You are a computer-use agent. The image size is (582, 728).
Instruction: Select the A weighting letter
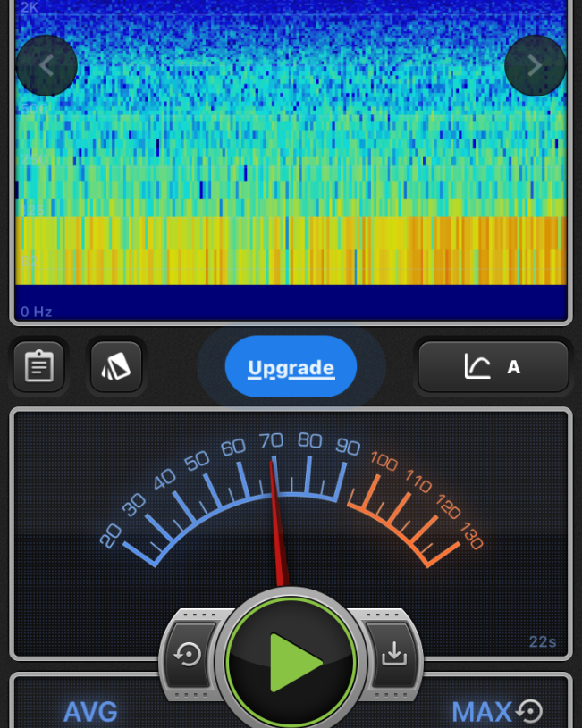514,367
